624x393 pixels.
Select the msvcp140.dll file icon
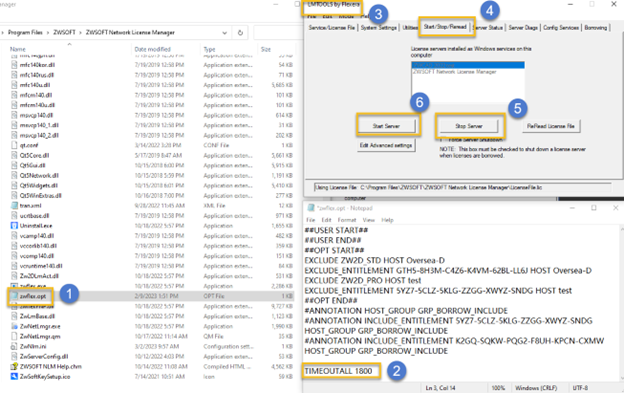(14, 115)
